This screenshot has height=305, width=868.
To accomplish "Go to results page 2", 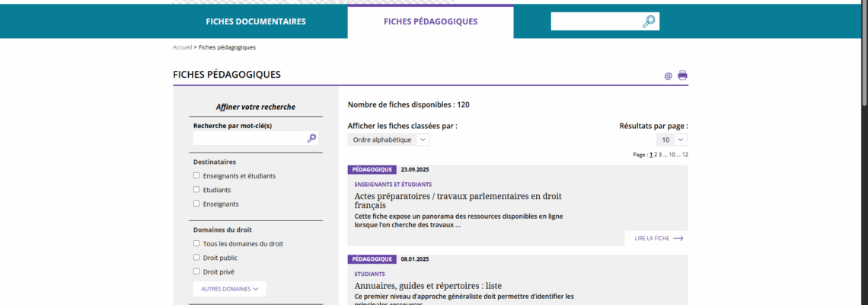I will coord(656,155).
